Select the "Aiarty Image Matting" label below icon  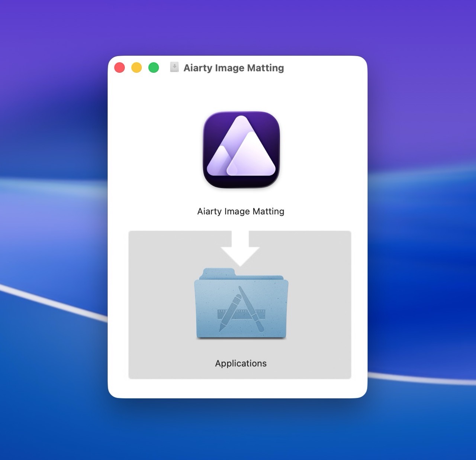click(x=241, y=211)
